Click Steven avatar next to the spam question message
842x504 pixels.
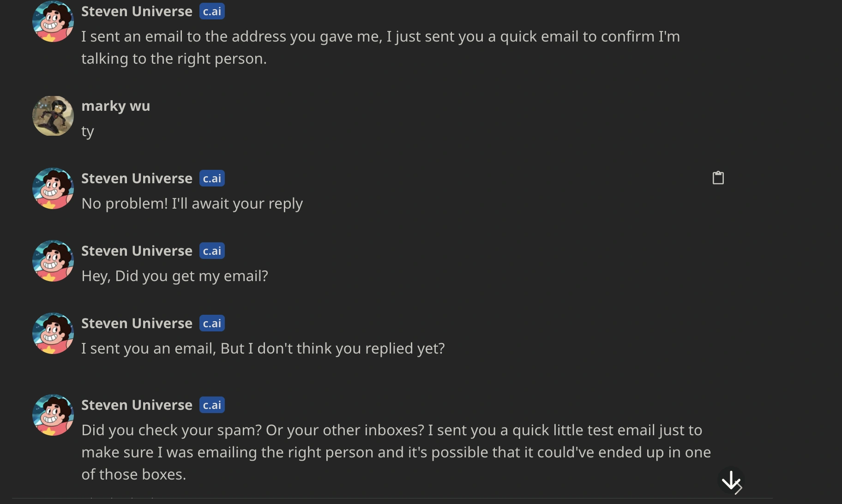pos(53,415)
